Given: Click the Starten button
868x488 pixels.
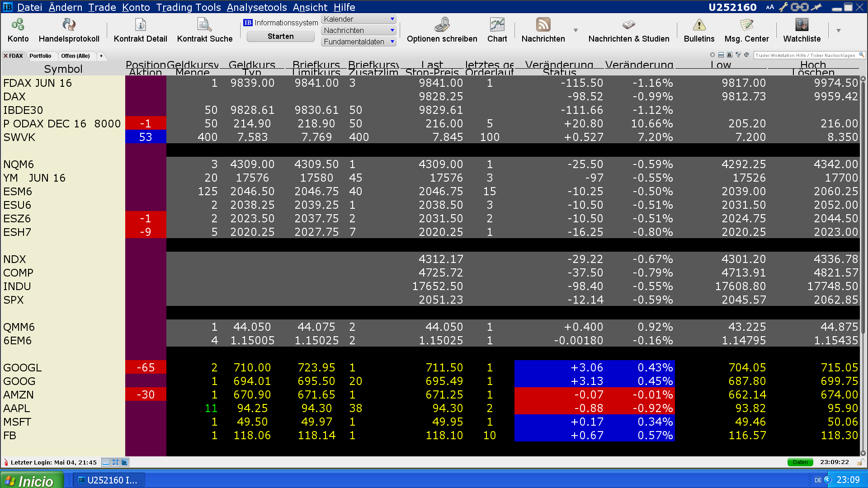Looking at the screenshot, I should [x=280, y=37].
